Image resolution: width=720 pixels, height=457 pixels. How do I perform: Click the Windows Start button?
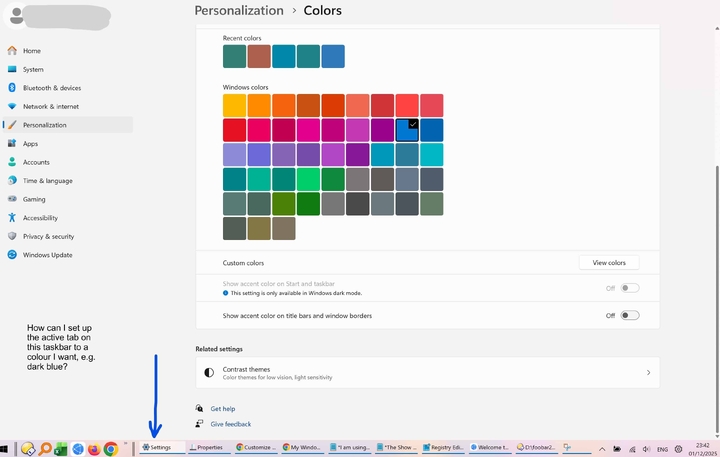click(x=4, y=448)
